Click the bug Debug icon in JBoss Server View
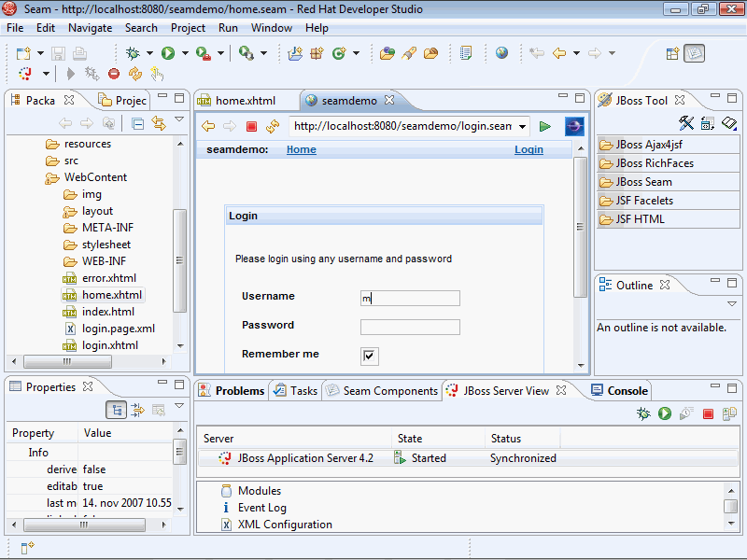Screen dimensions: 747x560 (643, 413)
